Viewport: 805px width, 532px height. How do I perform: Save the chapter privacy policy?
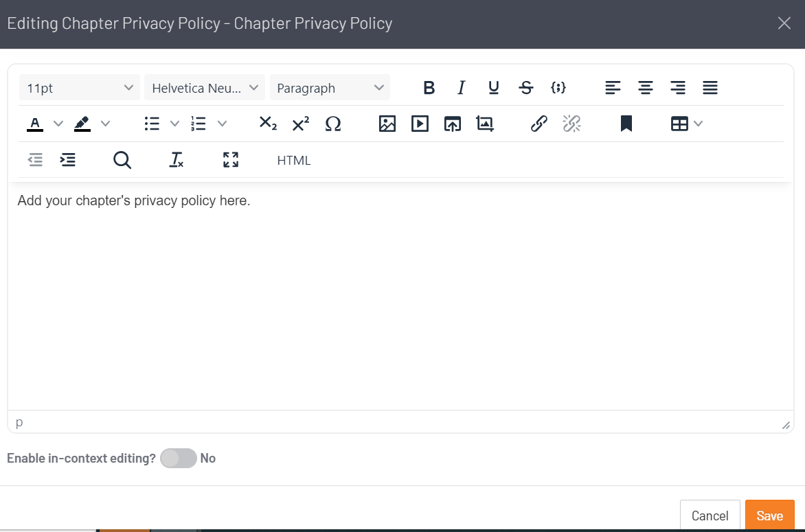pyautogui.click(x=769, y=516)
